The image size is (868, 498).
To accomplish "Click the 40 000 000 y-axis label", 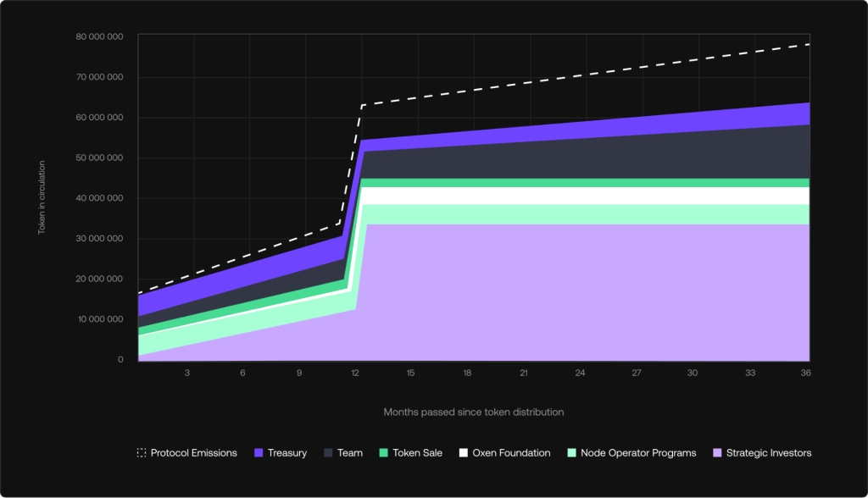I will click(99, 198).
